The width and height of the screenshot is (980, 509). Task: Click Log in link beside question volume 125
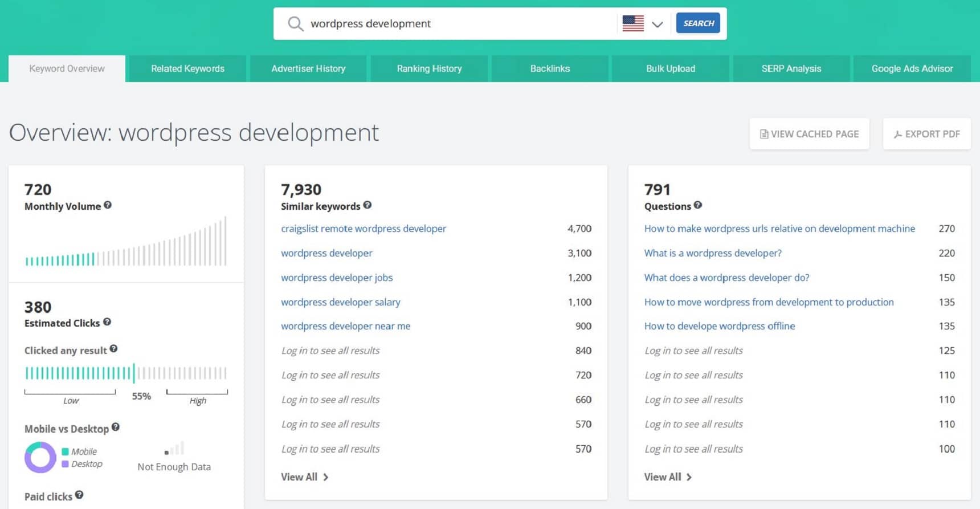click(x=693, y=351)
